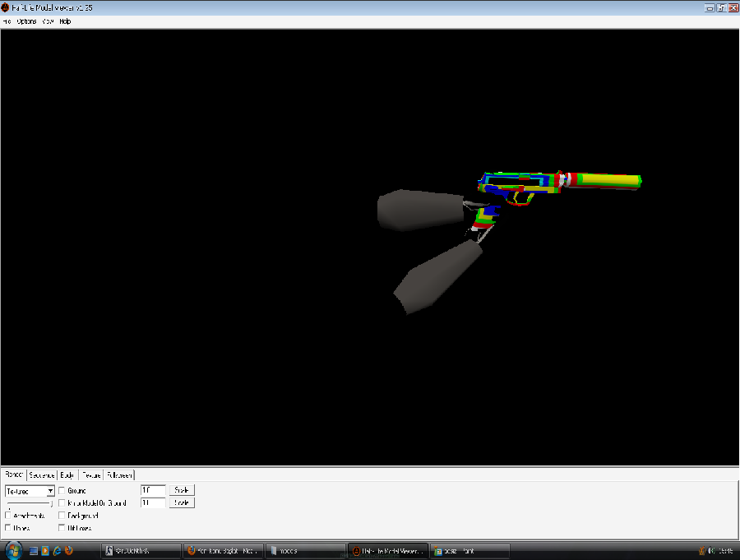740x560 pixels.
Task: Switch to the Paint taskbar window
Action: pyautogui.click(x=472, y=550)
